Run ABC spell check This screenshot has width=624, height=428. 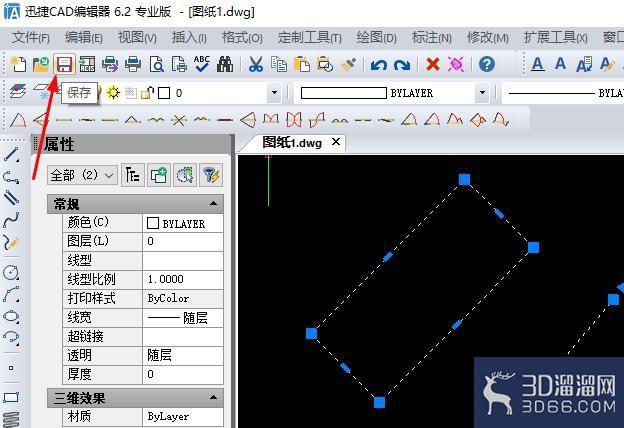(x=202, y=64)
